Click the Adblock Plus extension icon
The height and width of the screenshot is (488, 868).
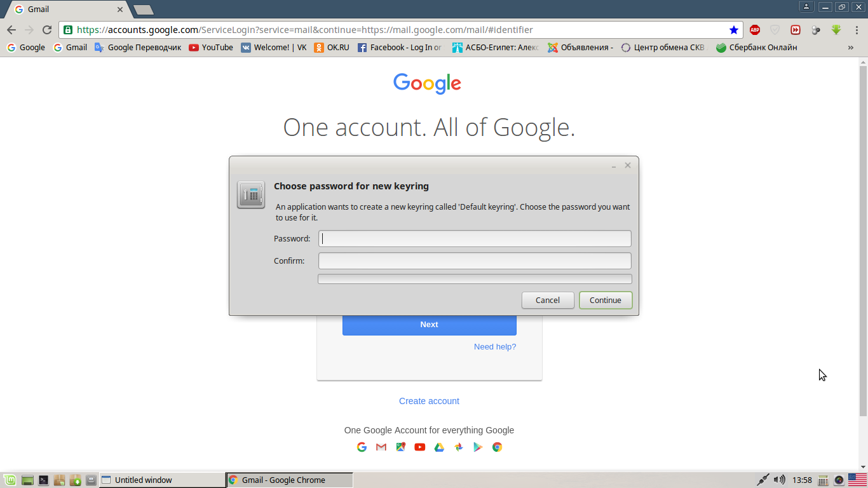(754, 30)
